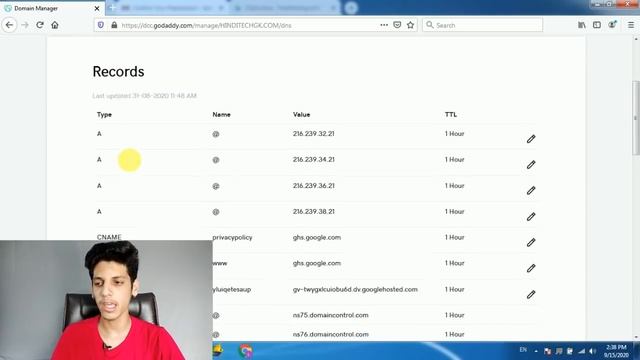The width and height of the screenshot is (640, 360).
Task: Click the privacypolicy record name
Action: click(232, 238)
